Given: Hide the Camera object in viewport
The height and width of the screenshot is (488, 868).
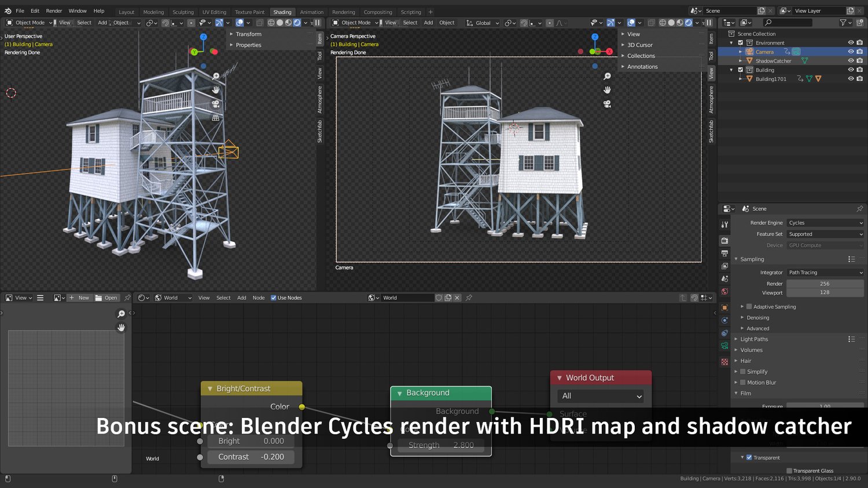Looking at the screenshot, I should [x=851, y=52].
